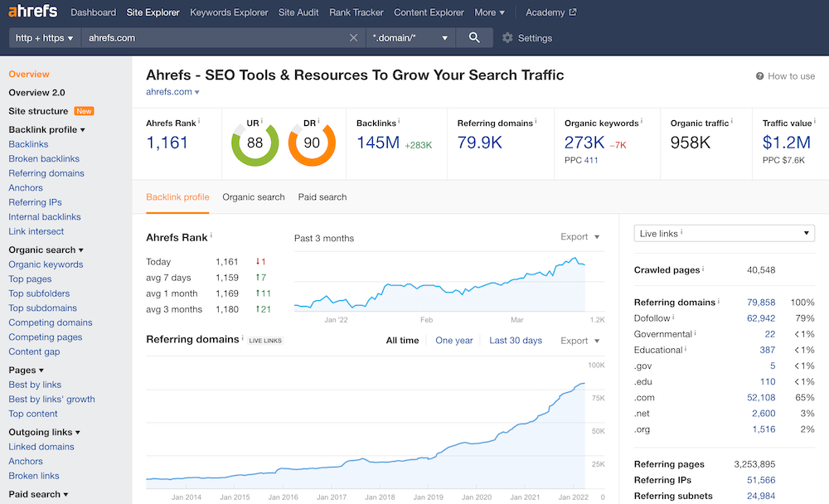
Task: Open Site structure in sidebar
Action: [38, 111]
